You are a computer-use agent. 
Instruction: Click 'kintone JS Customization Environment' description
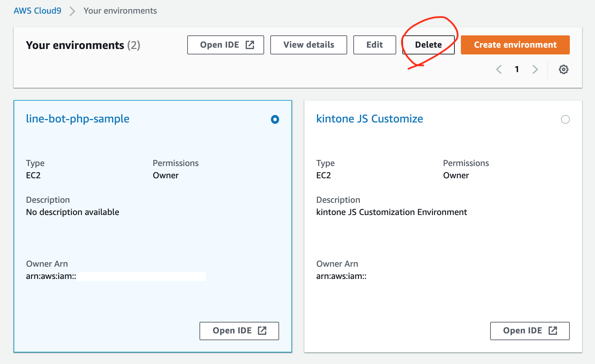(x=391, y=212)
